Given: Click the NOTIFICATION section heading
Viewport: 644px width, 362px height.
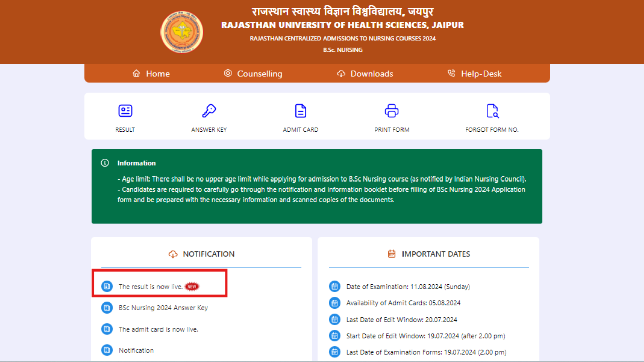Looking at the screenshot, I should 209,254.
